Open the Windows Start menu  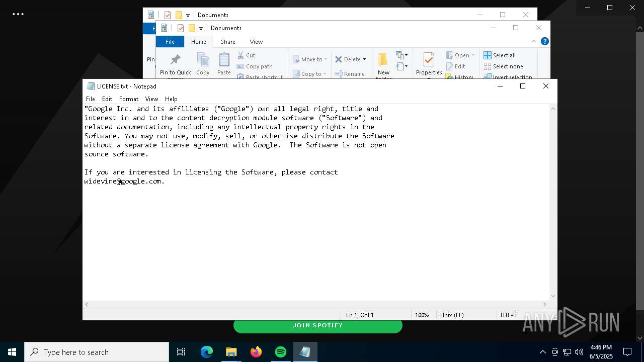pos(12,352)
